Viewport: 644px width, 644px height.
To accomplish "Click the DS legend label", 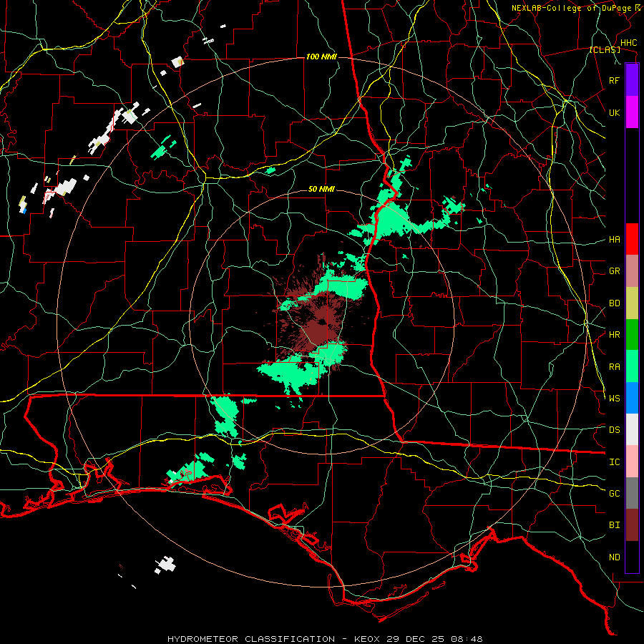I will [x=615, y=430].
